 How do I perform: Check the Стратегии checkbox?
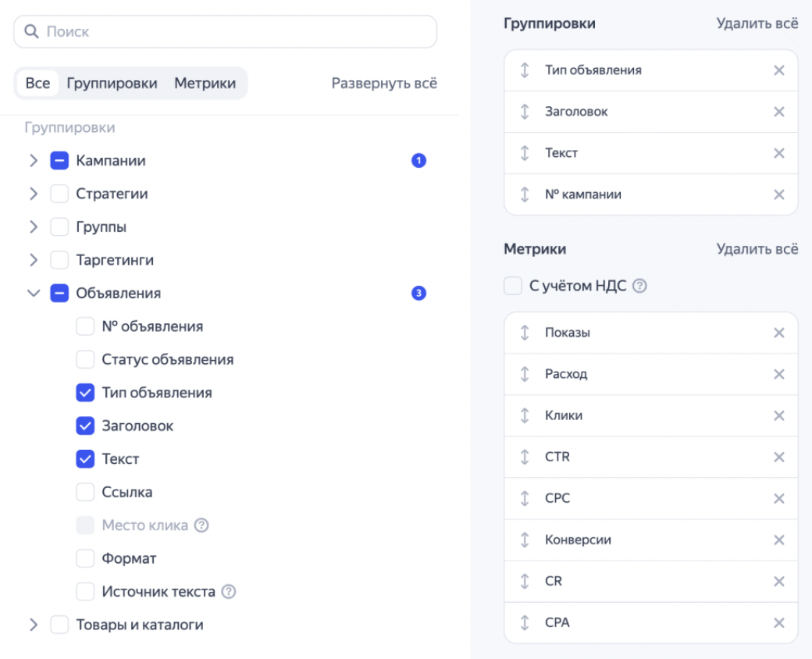[x=59, y=194]
